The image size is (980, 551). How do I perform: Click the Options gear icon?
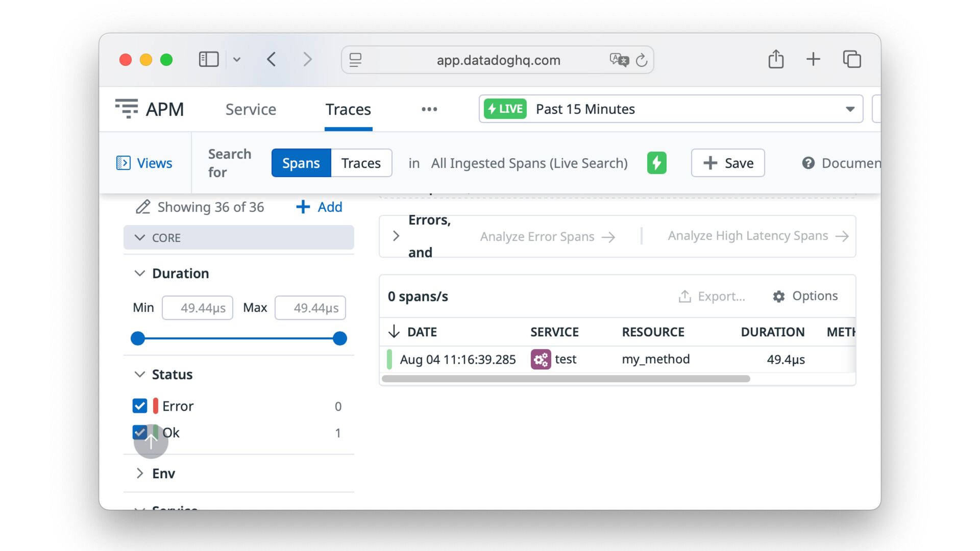[x=778, y=296]
